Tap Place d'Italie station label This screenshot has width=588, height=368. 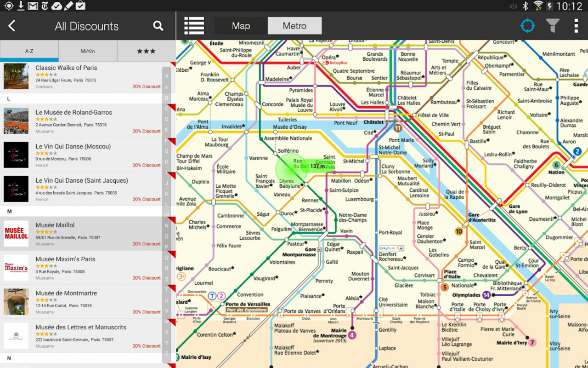pyautogui.click(x=452, y=274)
